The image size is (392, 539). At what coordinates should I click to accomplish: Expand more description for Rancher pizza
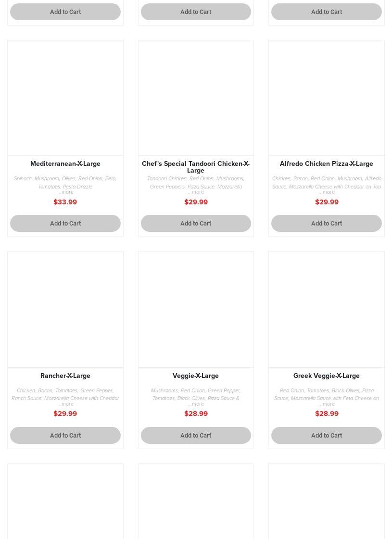[65, 404]
